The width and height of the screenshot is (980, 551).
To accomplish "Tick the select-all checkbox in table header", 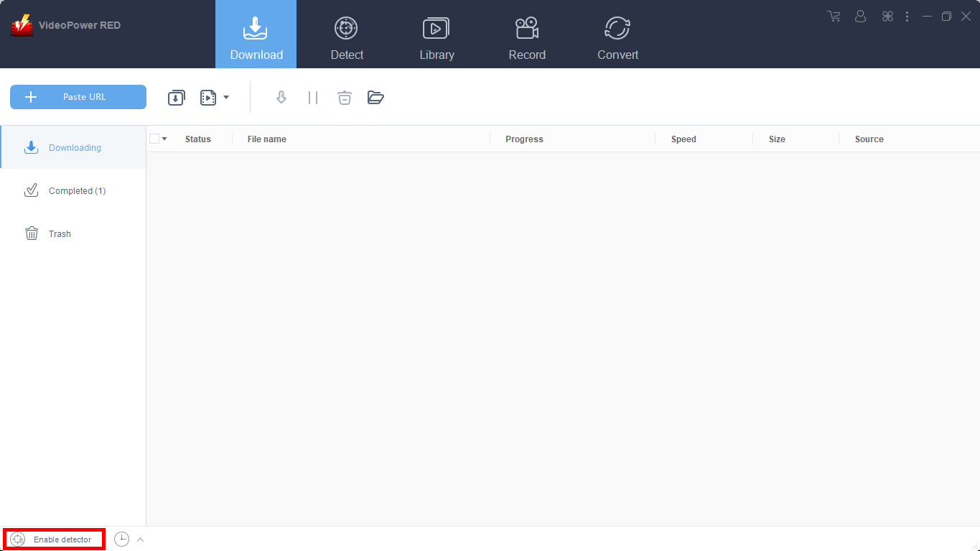I will tap(154, 139).
